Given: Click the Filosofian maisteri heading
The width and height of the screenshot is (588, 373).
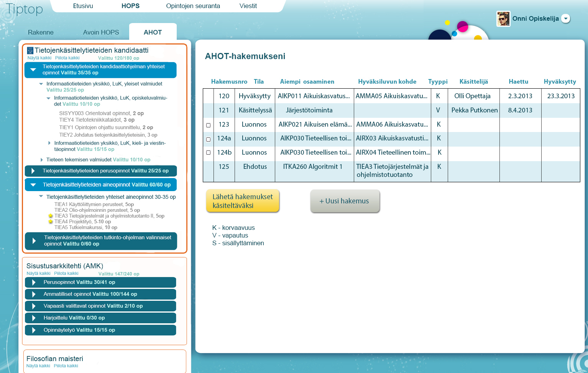Looking at the screenshot, I should click(55, 359).
